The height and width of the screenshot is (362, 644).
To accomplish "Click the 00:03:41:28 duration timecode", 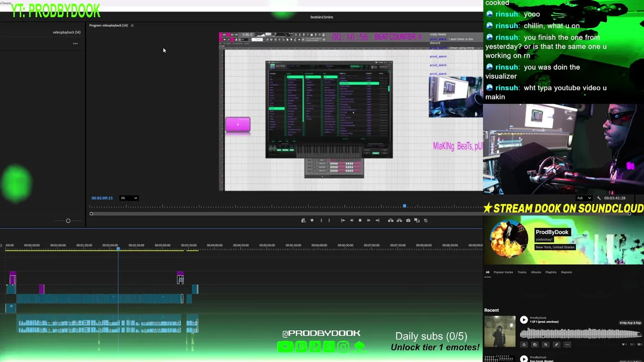I will point(616,198).
